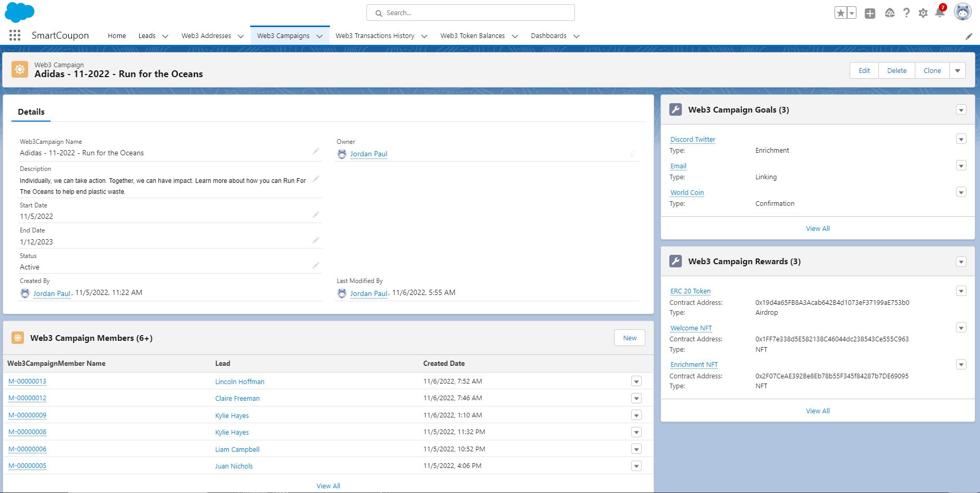The width and height of the screenshot is (980, 493).
Task: Edit the Status field pencil icon
Action: tap(316, 265)
